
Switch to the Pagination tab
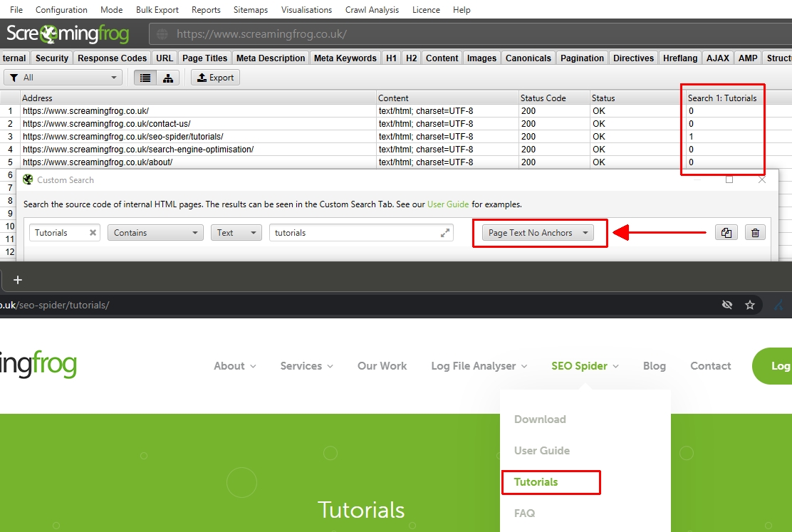click(x=583, y=58)
